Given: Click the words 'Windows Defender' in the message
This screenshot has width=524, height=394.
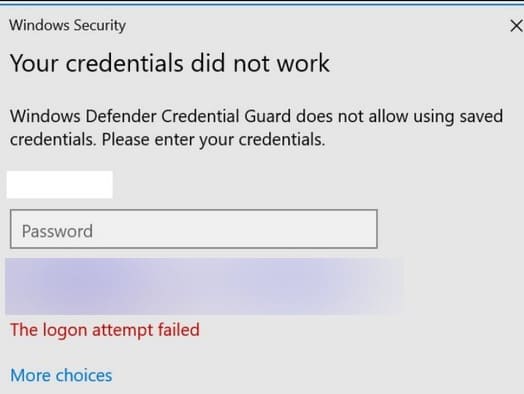Looking at the screenshot, I should (83, 117).
